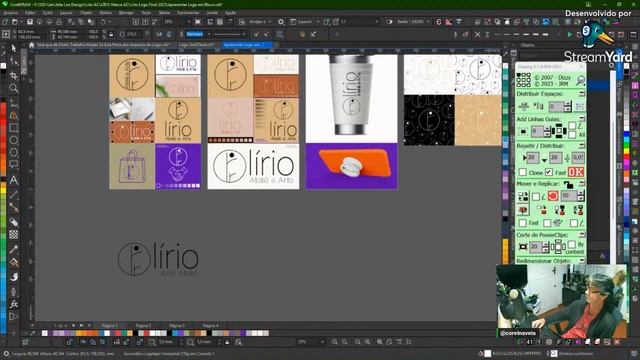640x360 pixels.
Task: Open the Arquivo menu
Action: (11, 13)
